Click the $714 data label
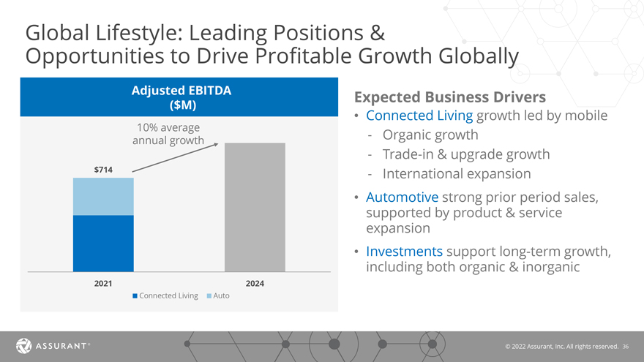The width and height of the screenshot is (644, 362). tap(103, 170)
